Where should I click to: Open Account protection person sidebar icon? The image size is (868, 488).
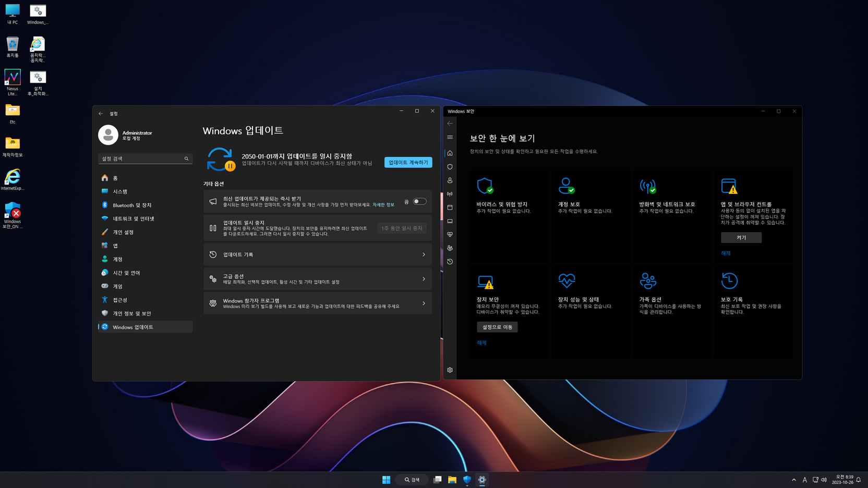point(450,180)
